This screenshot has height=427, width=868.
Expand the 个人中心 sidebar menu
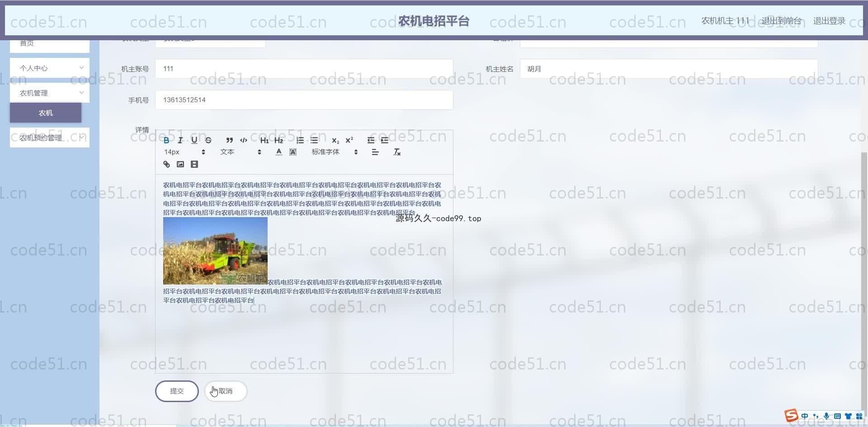coord(50,68)
